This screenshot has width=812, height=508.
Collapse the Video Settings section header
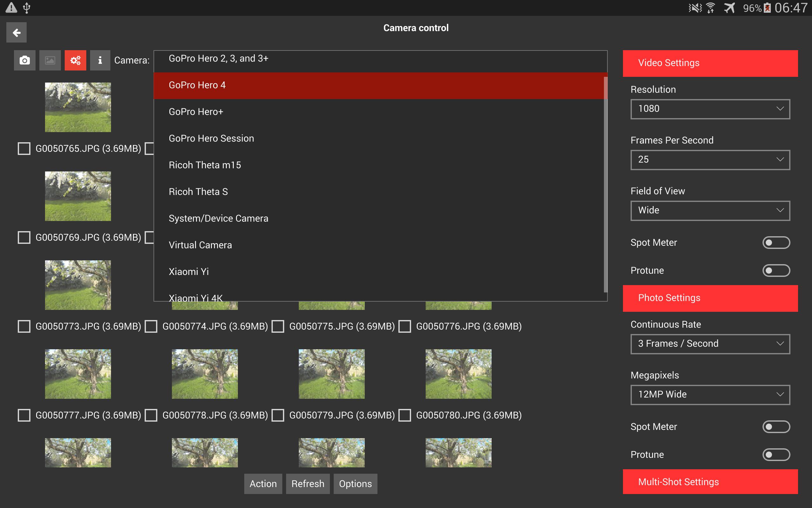[710, 63]
